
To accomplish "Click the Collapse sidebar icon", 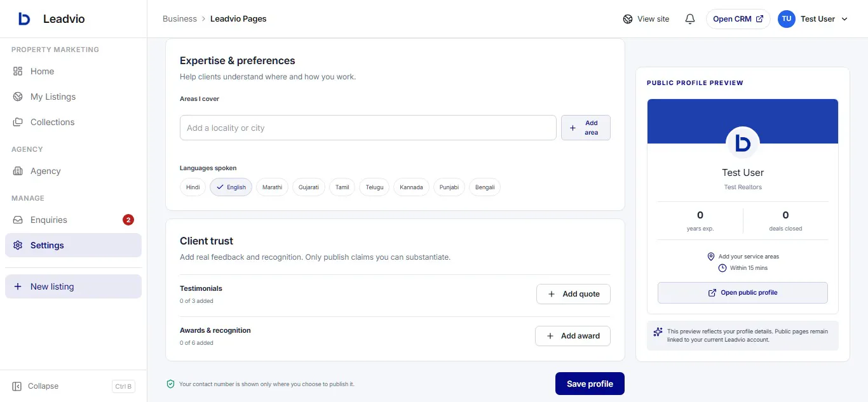I will tap(17, 386).
